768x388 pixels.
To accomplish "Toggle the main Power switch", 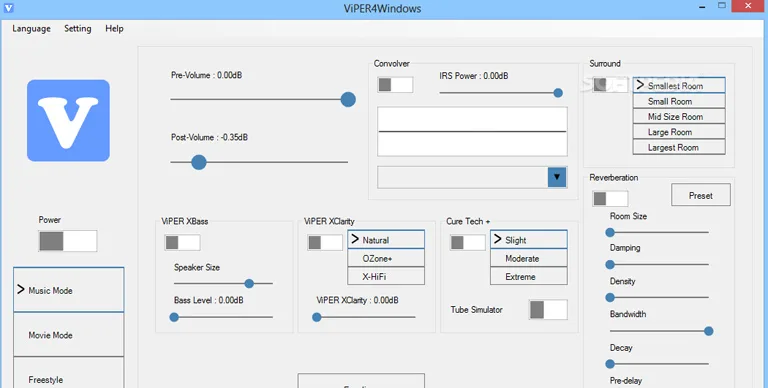I will [x=68, y=241].
